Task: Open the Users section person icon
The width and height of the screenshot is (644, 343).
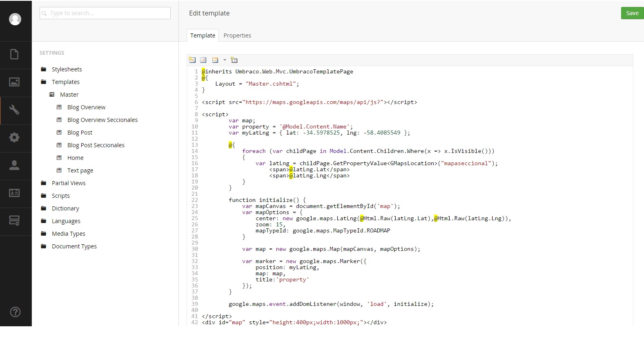Action: point(14,165)
